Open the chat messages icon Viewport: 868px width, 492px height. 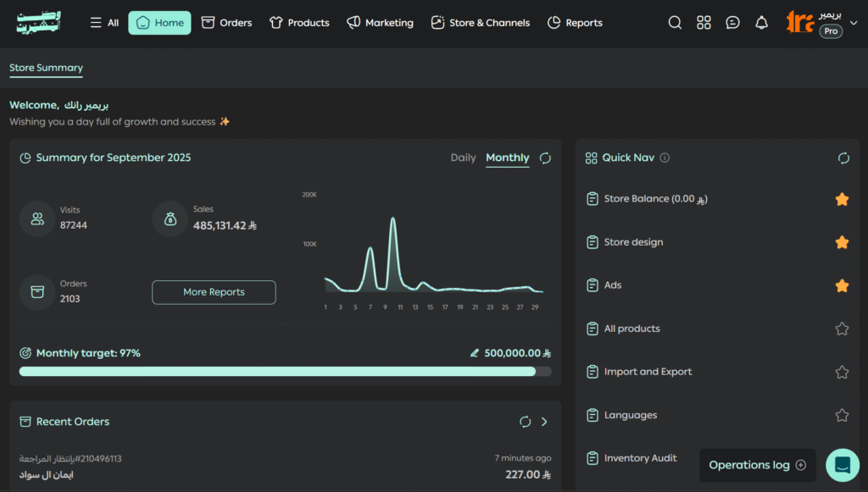pyautogui.click(x=733, y=23)
